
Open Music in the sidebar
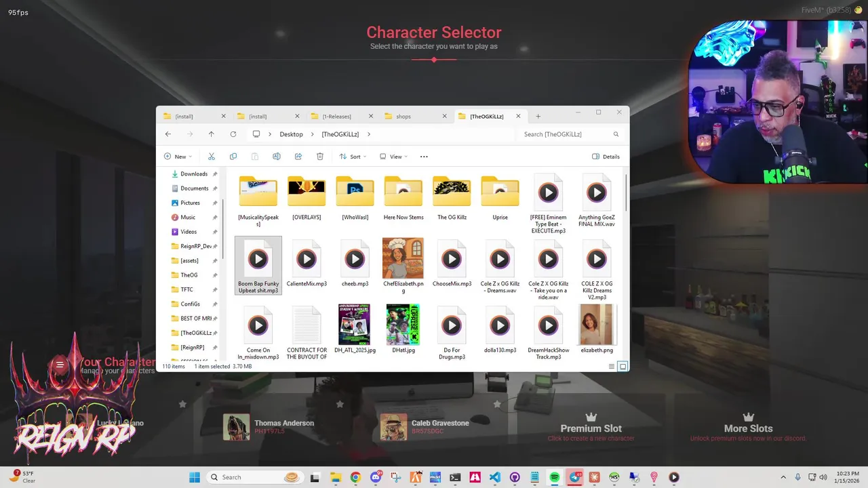tap(194, 218)
